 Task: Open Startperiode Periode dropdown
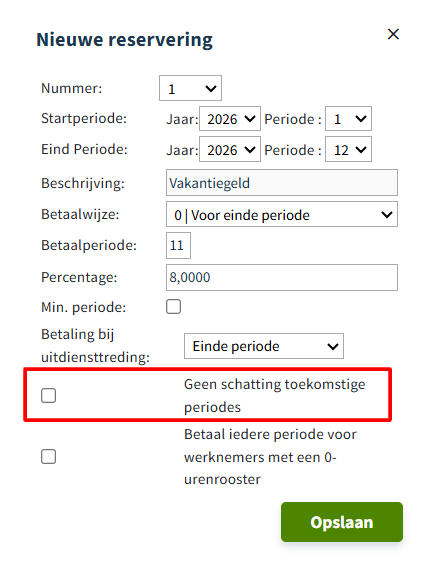tap(348, 118)
